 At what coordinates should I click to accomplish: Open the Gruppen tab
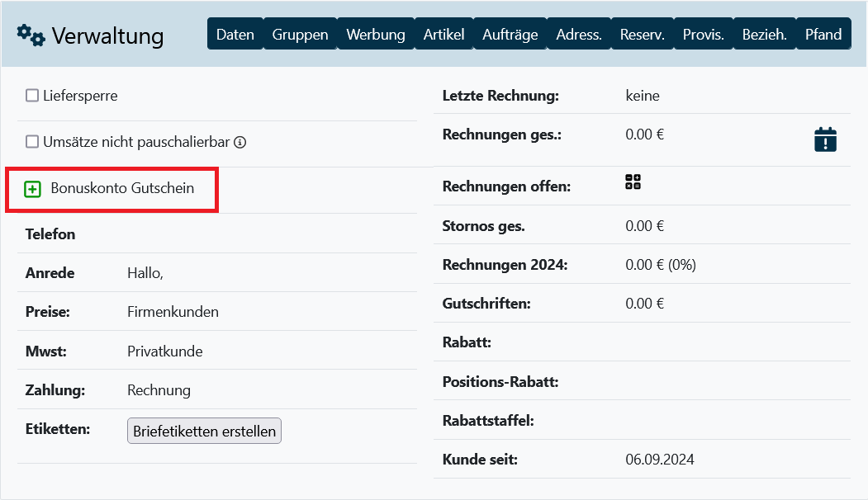[x=300, y=35]
